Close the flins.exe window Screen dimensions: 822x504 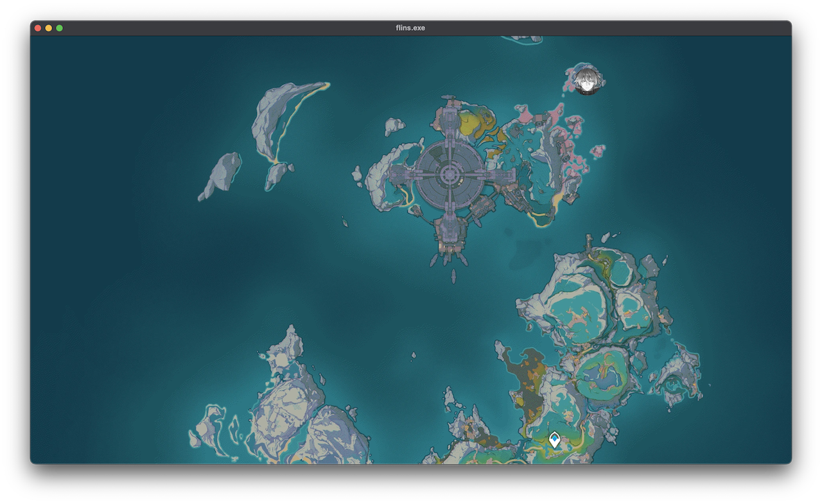38,28
